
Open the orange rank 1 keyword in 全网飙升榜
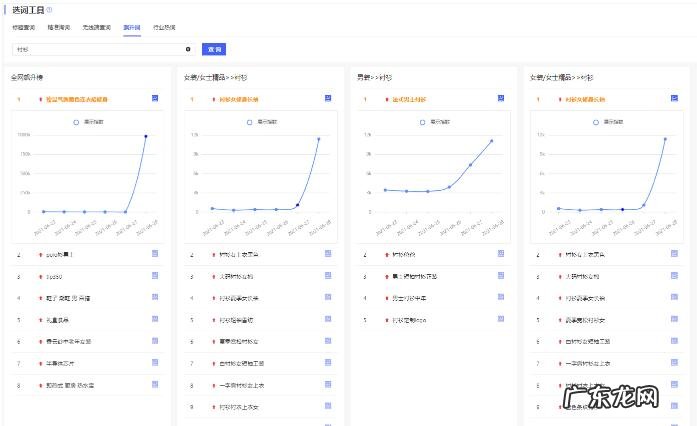[77, 99]
